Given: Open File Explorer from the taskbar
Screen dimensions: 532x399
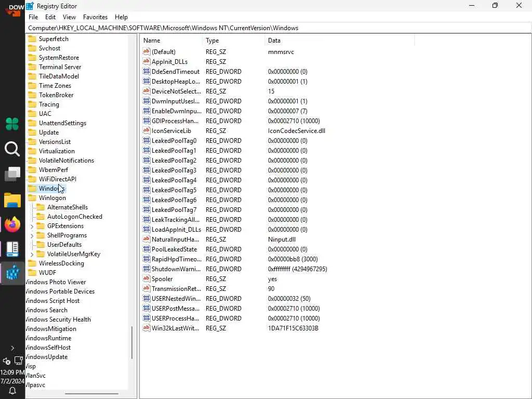Looking at the screenshot, I should click(12, 200).
